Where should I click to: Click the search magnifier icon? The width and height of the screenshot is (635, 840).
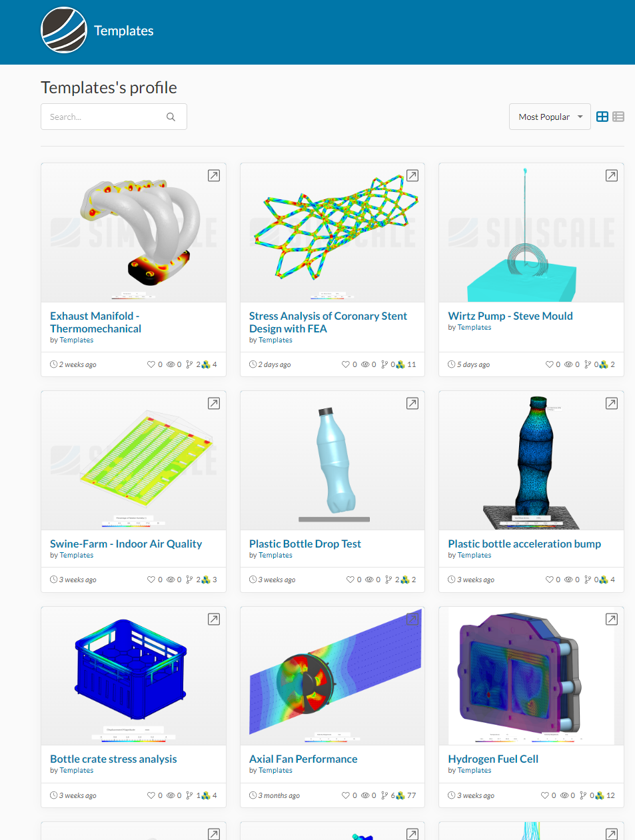pyautogui.click(x=171, y=117)
